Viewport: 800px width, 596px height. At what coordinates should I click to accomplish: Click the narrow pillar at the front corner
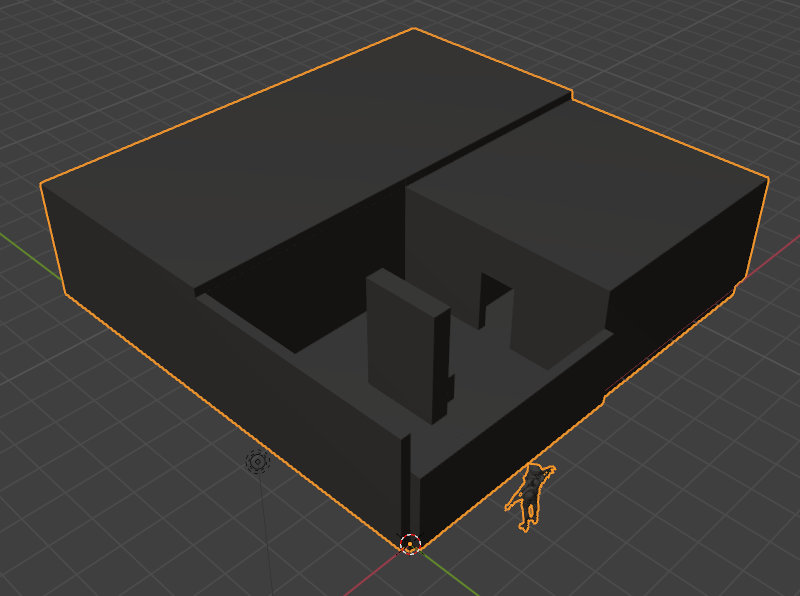[405, 480]
